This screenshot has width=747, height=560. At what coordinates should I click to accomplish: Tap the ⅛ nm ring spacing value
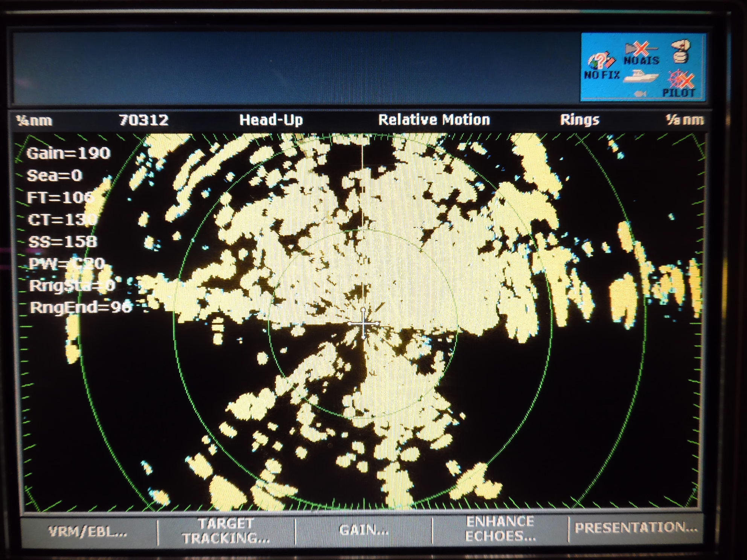tap(684, 120)
